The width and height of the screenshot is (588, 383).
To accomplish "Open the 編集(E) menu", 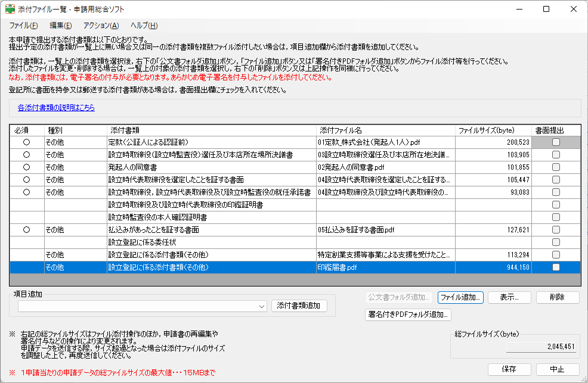I will 61,26.
